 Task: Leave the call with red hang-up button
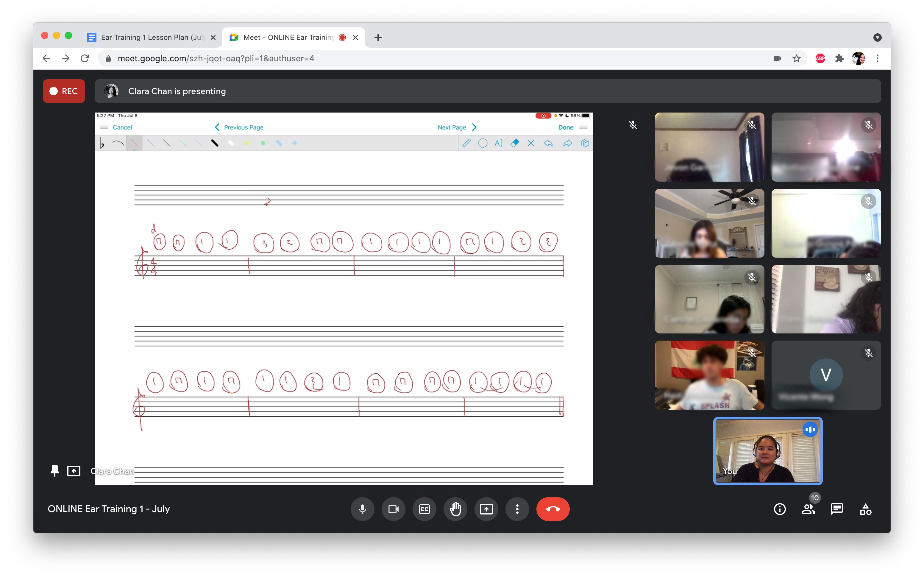[x=552, y=509]
